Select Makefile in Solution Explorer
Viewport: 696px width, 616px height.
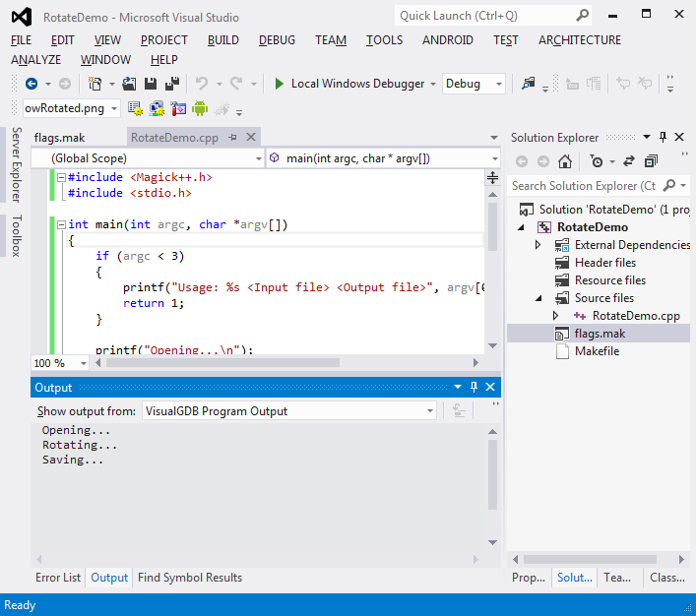coord(597,351)
